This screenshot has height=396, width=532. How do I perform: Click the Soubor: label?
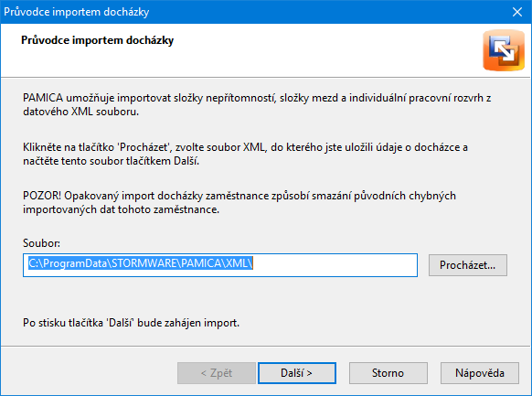pos(41,243)
